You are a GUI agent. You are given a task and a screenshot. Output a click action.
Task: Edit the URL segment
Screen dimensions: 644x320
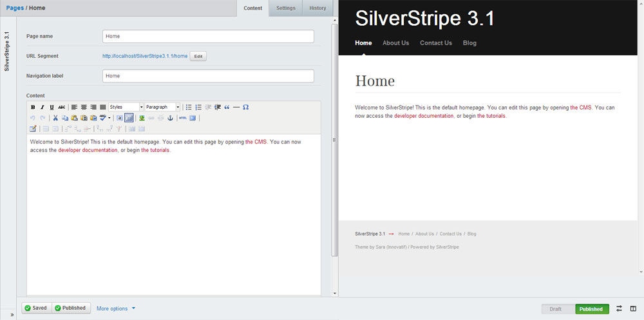(198, 56)
